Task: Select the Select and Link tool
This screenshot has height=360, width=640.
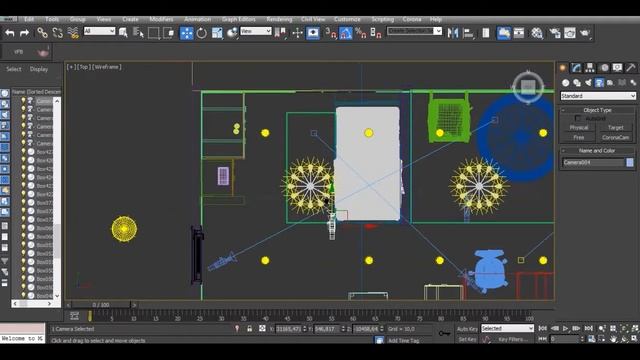Action: tap(42, 33)
